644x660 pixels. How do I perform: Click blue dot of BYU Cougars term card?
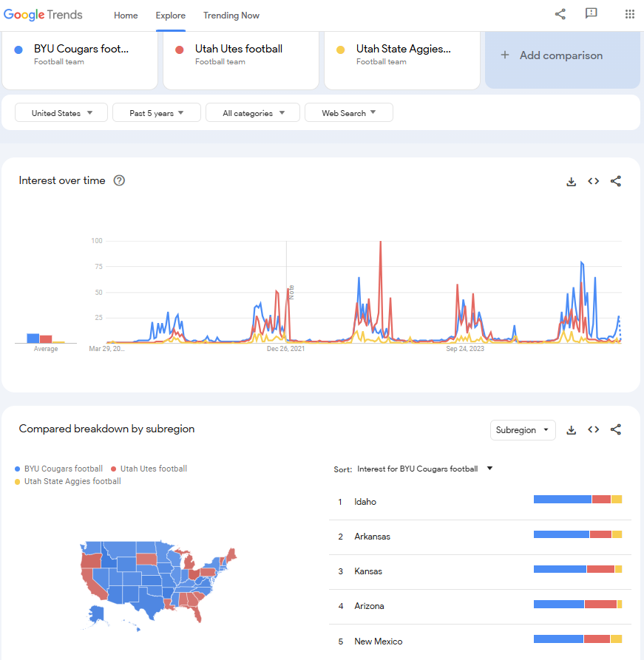(18, 50)
